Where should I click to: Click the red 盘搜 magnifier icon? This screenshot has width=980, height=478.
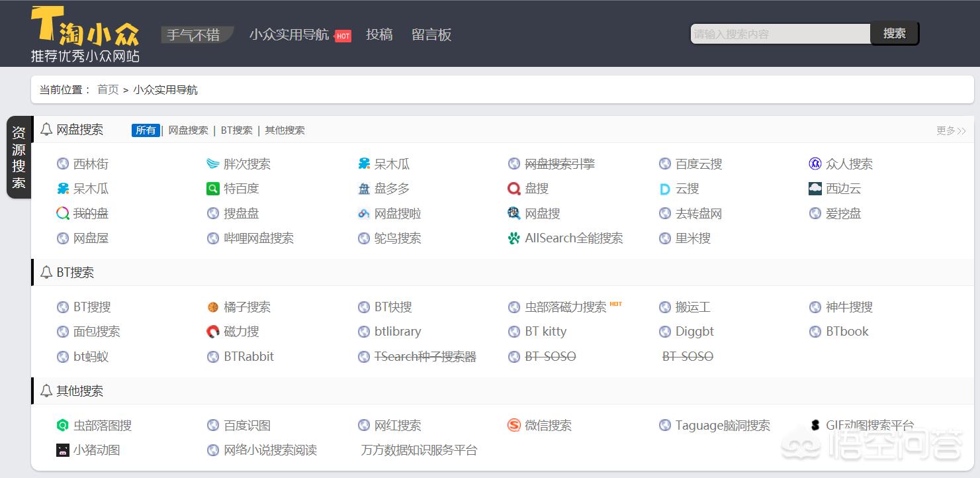(x=514, y=189)
